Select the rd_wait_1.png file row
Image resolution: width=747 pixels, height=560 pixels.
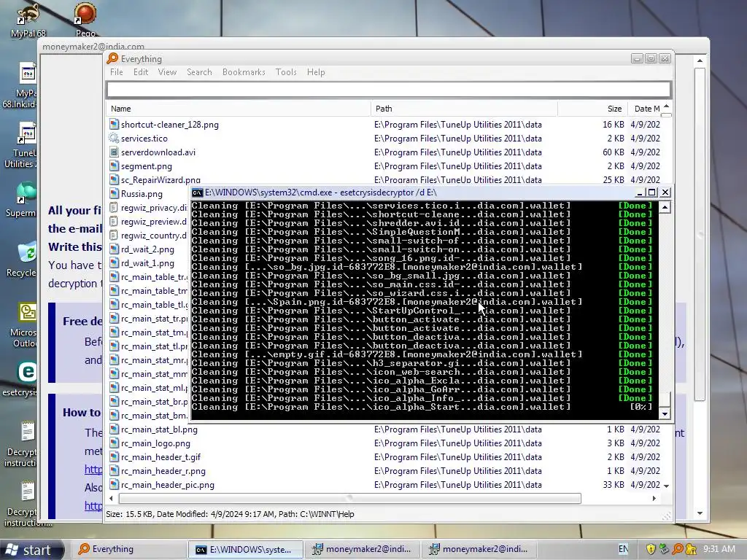(x=147, y=262)
